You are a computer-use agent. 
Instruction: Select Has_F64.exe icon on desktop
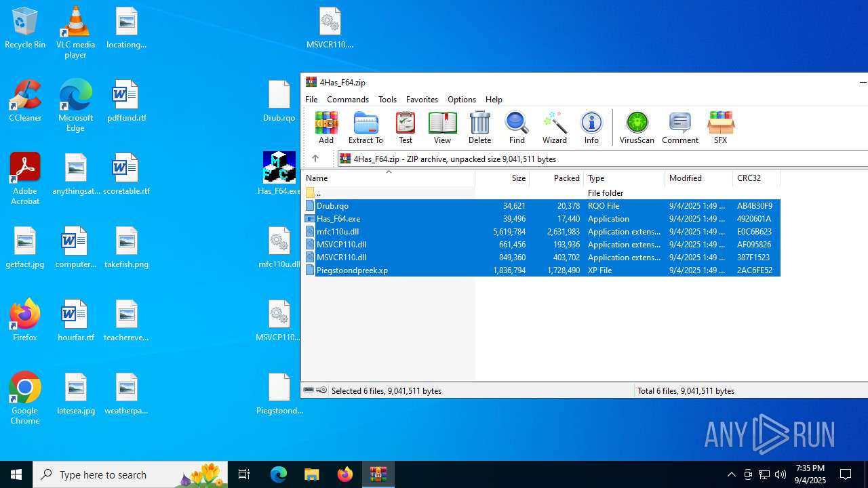[x=279, y=174]
